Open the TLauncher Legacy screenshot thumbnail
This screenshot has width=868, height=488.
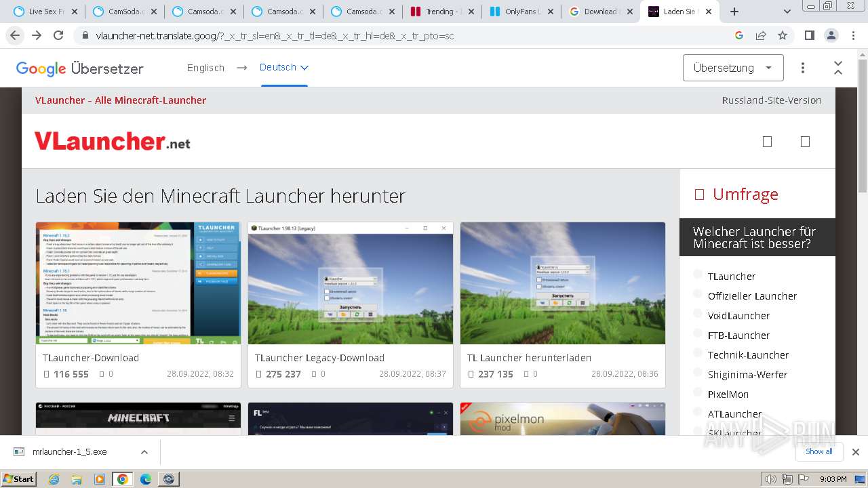point(351,283)
